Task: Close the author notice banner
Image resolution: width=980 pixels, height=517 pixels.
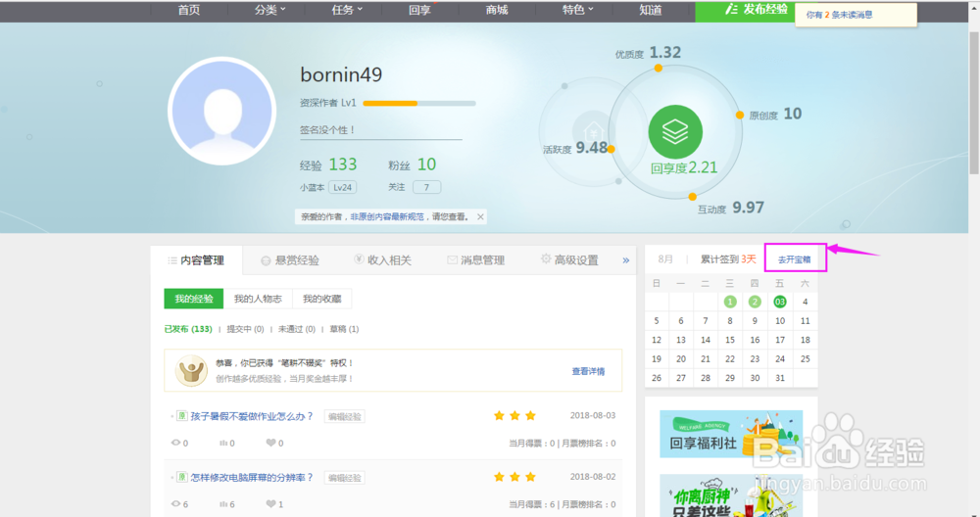Action: coord(480,216)
